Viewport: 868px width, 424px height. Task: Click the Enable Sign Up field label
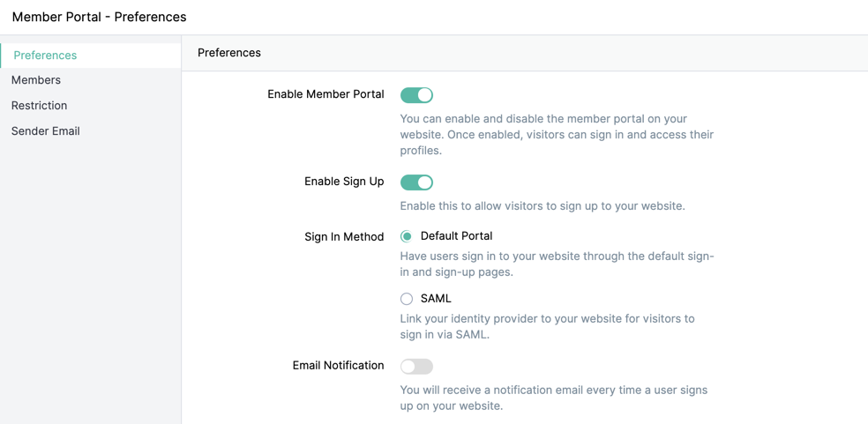(344, 182)
